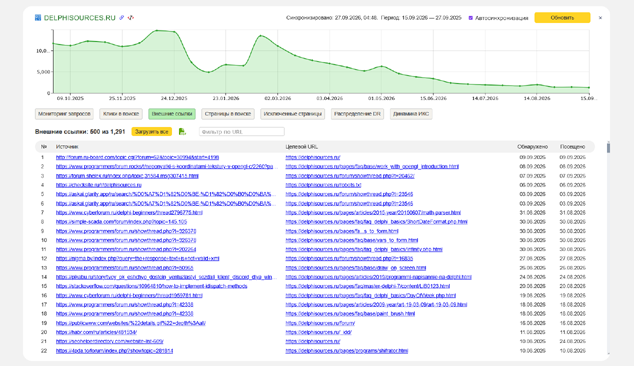This screenshot has width=634, height=366.
Task: Open the Мониторинг запросов tab
Action: coord(64,114)
